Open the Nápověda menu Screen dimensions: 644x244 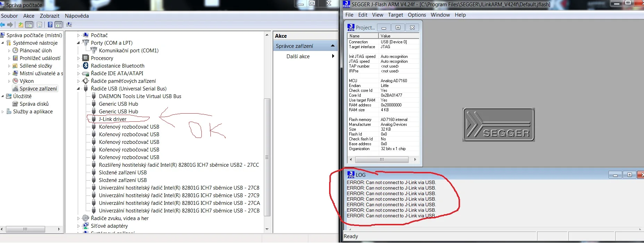pos(77,16)
